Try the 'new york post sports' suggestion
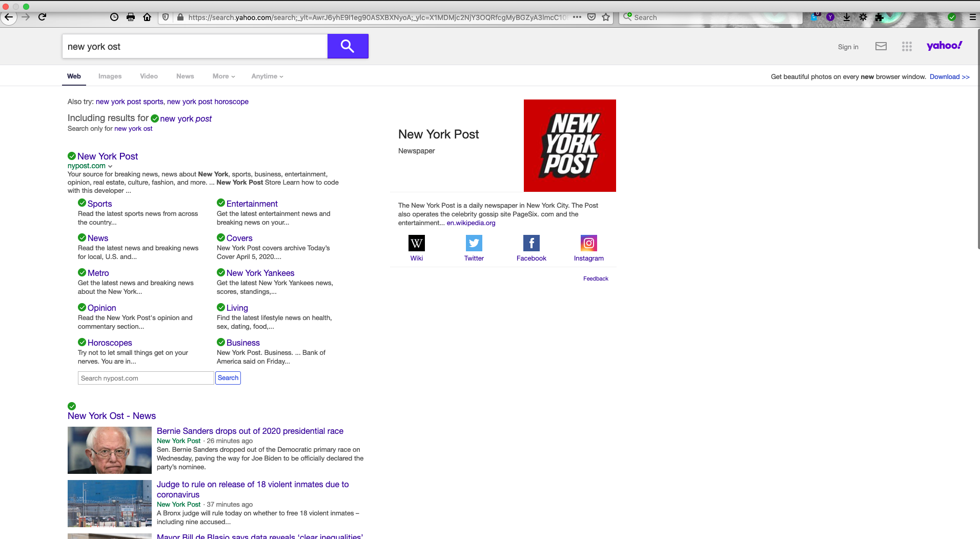This screenshot has height=539, width=980. tap(130, 102)
